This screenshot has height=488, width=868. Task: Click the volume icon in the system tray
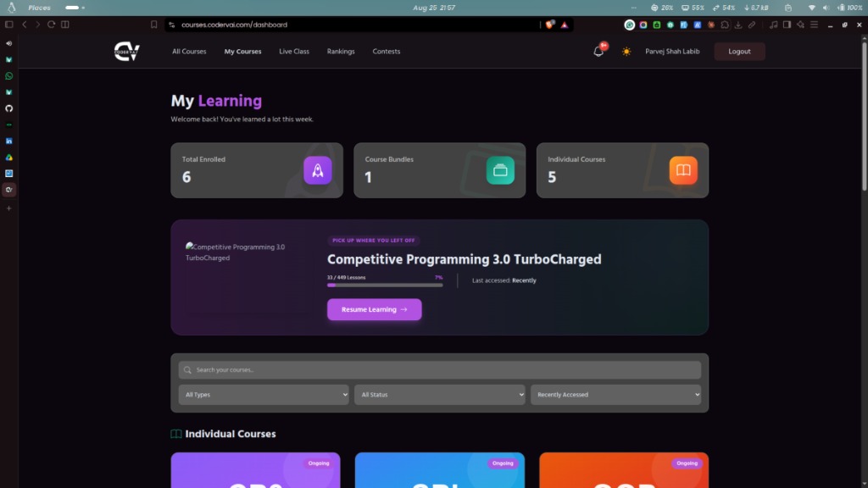(x=826, y=8)
